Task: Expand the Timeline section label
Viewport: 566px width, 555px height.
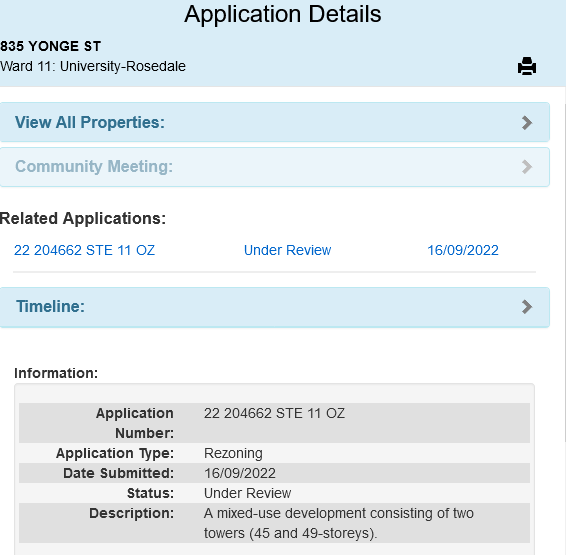Action: click(x=51, y=306)
